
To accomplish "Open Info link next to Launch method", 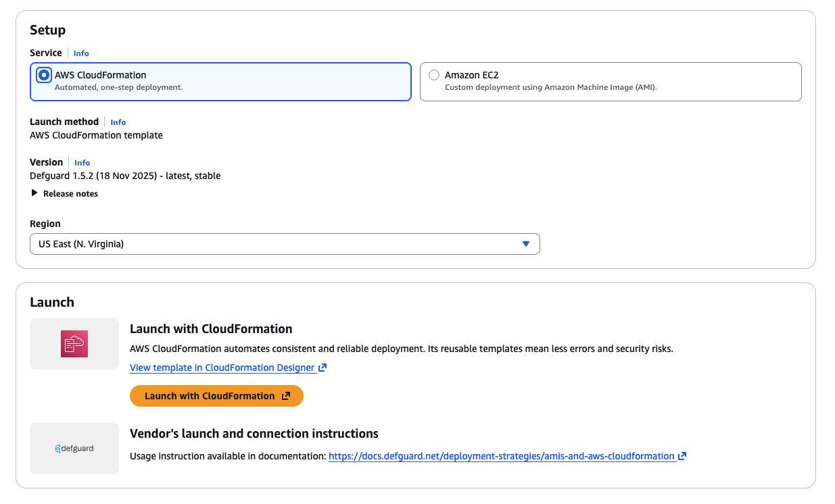I will [x=118, y=122].
